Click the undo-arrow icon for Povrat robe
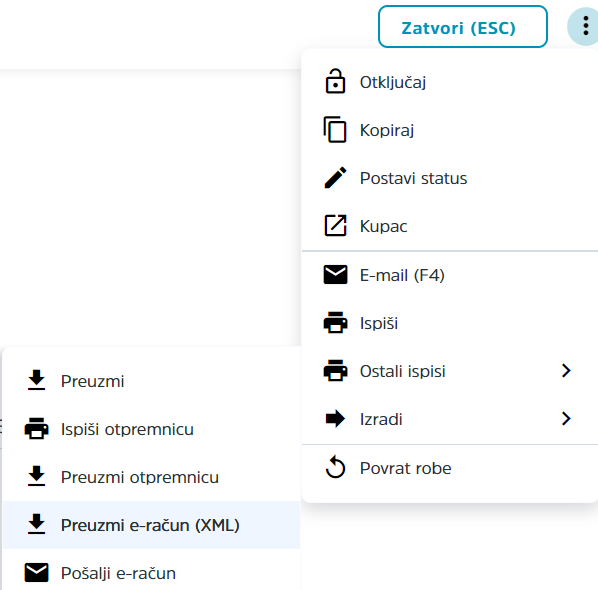 tap(335, 467)
